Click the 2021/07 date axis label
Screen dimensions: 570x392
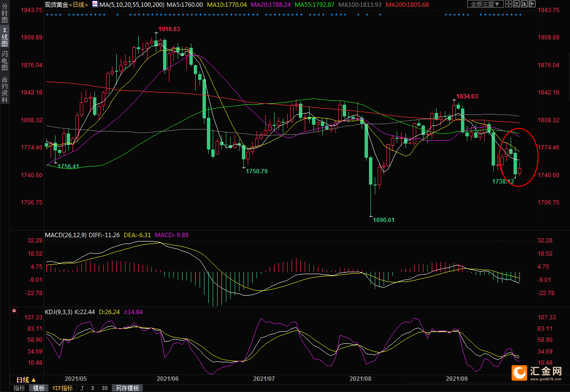pyautogui.click(x=264, y=378)
